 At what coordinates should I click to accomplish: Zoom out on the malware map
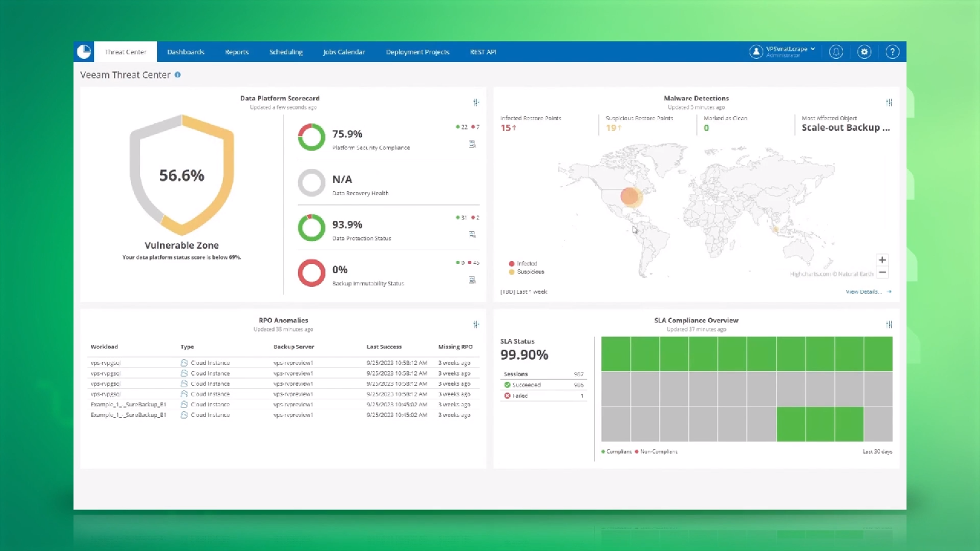(882, 272)
